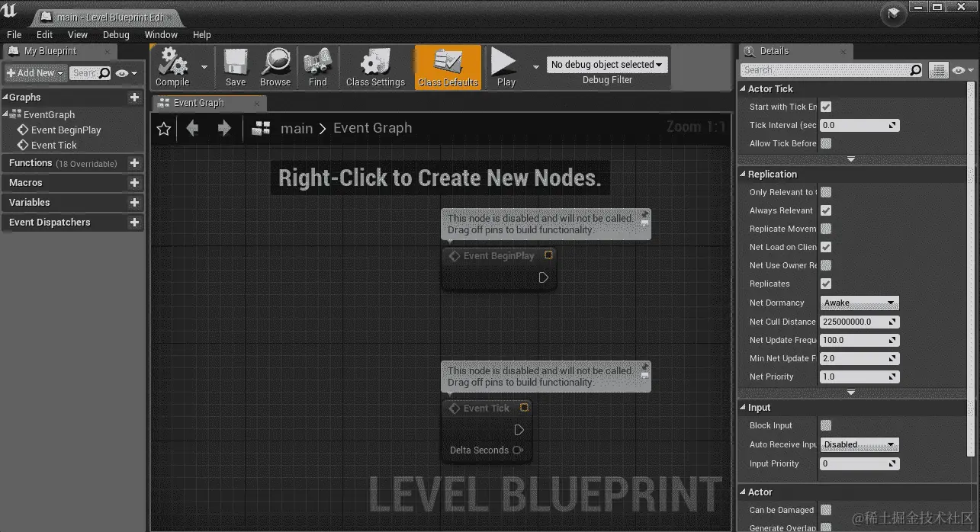Open the View menu
Screen dimensions: 980x532
[x=78, y=34]
